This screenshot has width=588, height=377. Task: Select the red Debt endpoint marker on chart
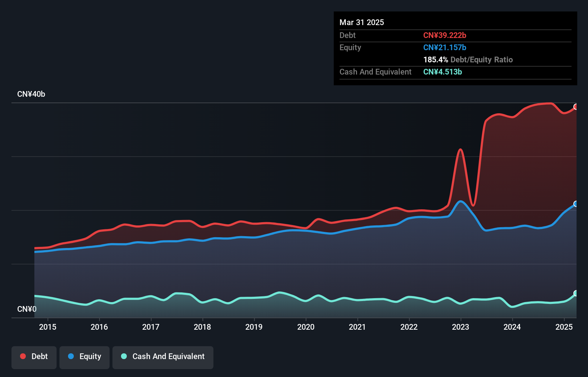pyautogui.click(x=576, y=107)
